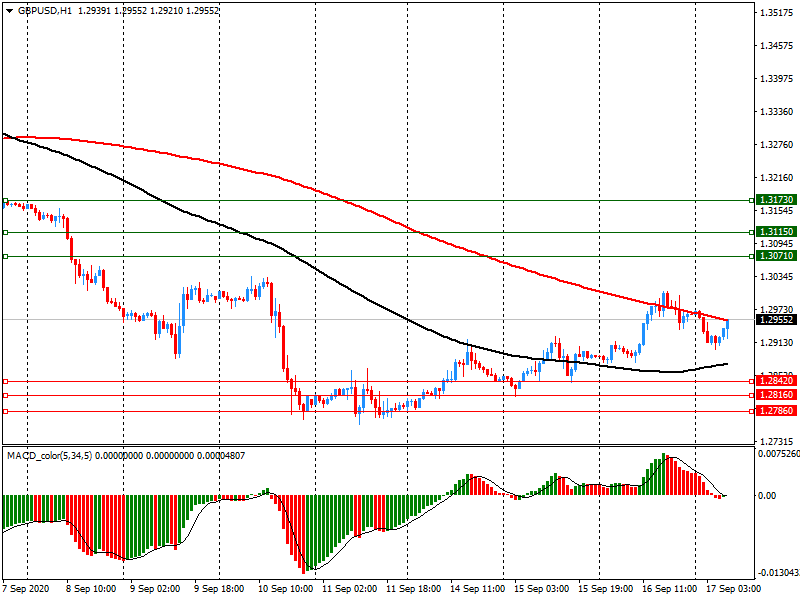Click the 1.28160 red support price label

coord(777,395)
